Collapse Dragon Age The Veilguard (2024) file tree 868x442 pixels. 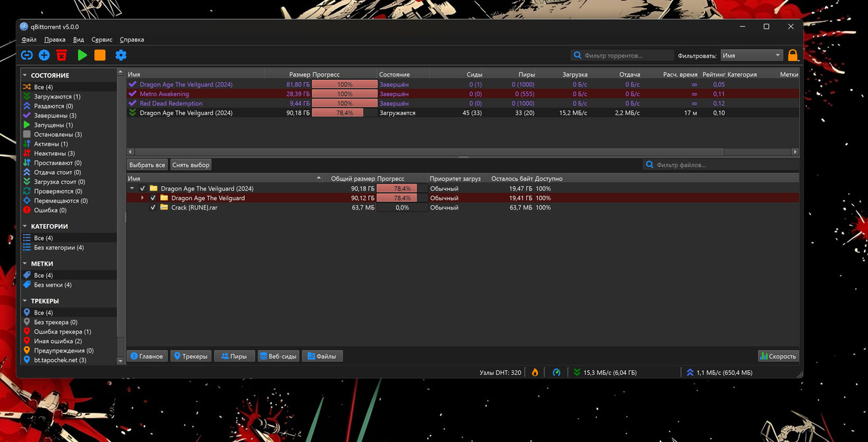pos(132,188)
